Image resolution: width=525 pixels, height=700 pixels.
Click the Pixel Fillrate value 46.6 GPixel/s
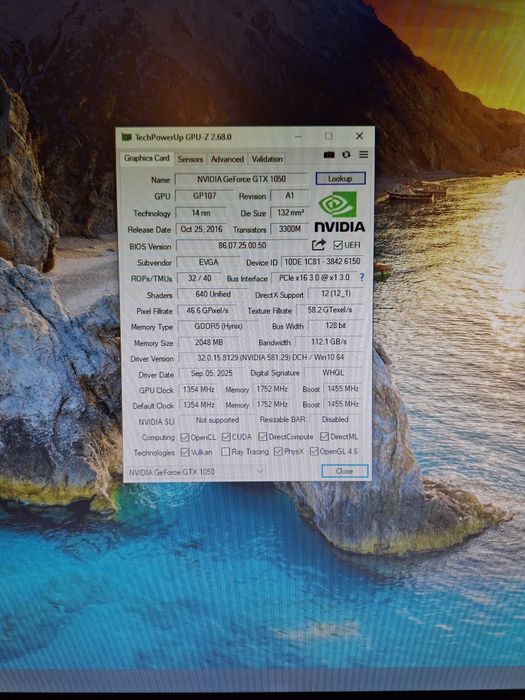pyautogui.click(x=207, y=310)
